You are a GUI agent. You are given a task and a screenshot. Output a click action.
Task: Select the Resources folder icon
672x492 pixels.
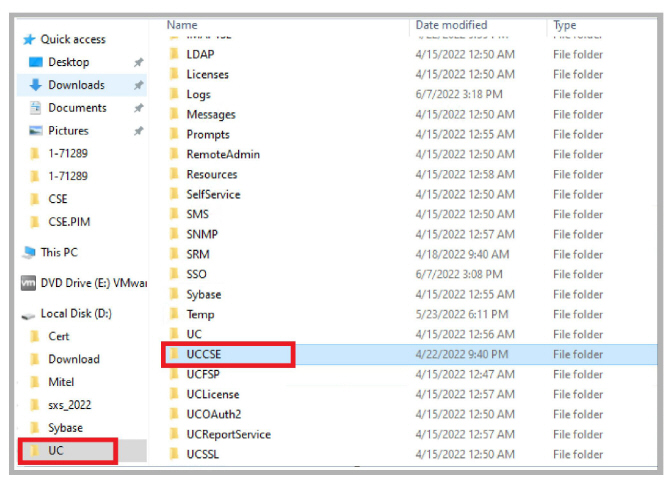174,174
